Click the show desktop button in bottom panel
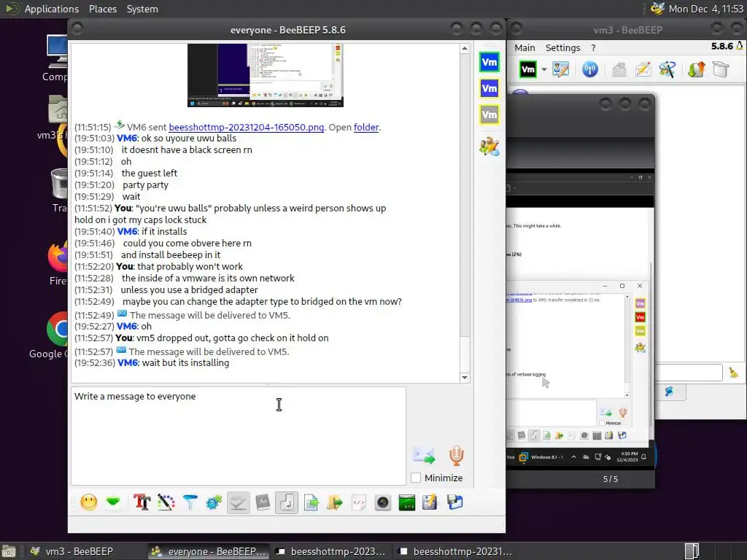The image size is (747, 560). (x=9, y=551)
